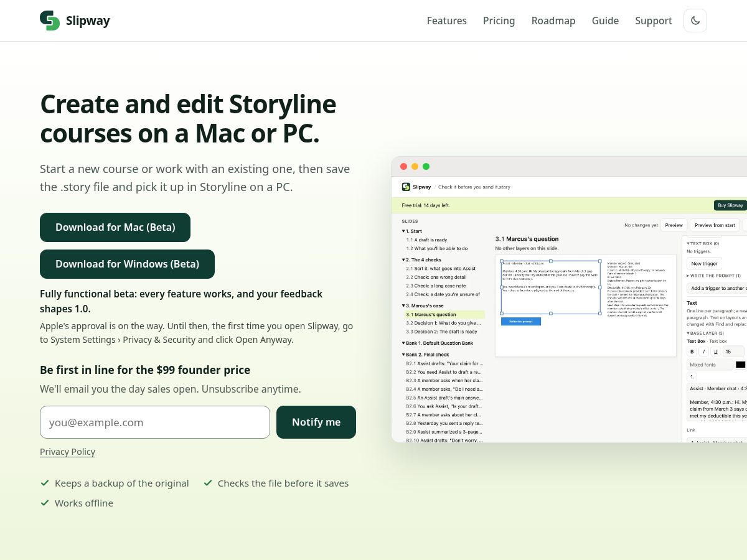The height and width of the screenshot is (560, 747).
Task: Click 'Check it before you send it.story' file name
Action: coord(474,187)
